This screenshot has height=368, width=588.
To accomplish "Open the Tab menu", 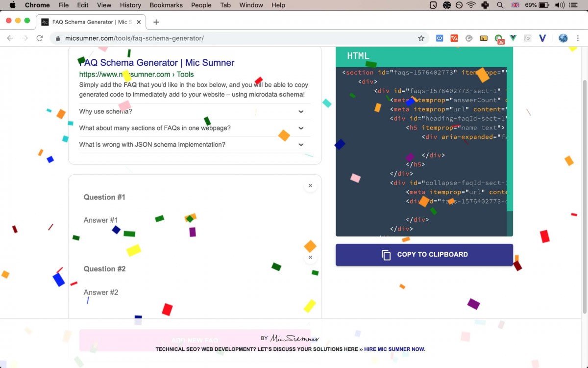I will (225, 5).
